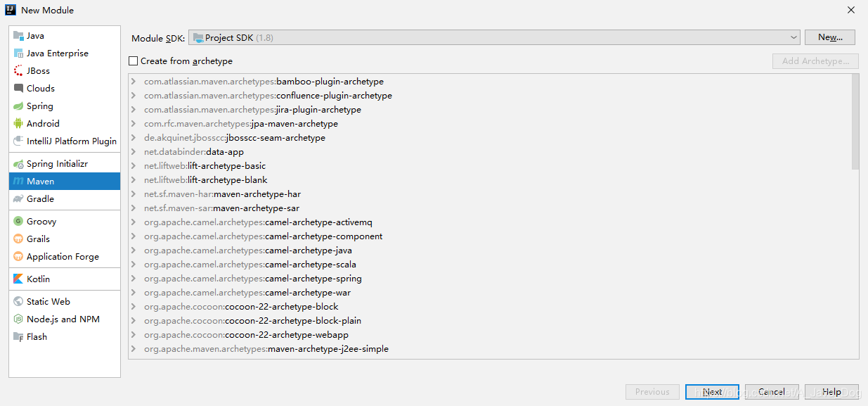Image resolution: width=868 pixels, height=406 pixels.
Task: Expand jbosscc-seam-archetype entry
Action: [x=134, y=138]
